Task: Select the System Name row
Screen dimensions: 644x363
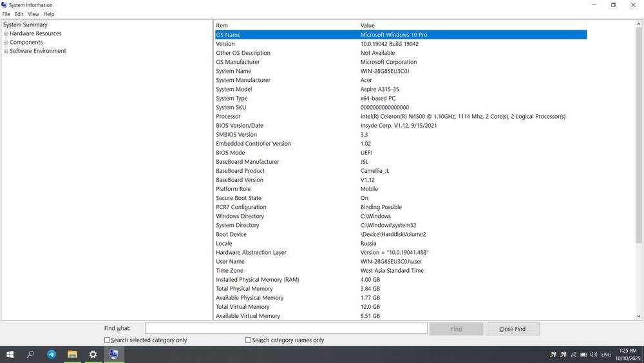Action: point(401,71)
